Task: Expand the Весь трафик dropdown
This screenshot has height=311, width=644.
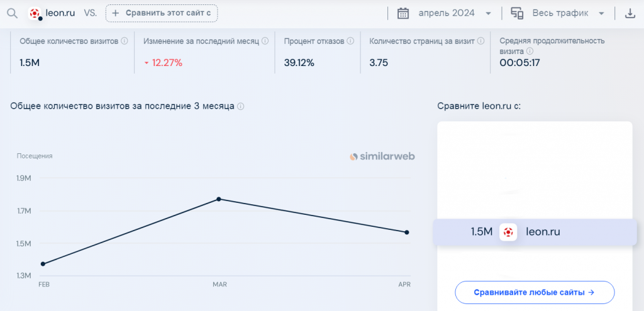Action: (x=601, y=14)
